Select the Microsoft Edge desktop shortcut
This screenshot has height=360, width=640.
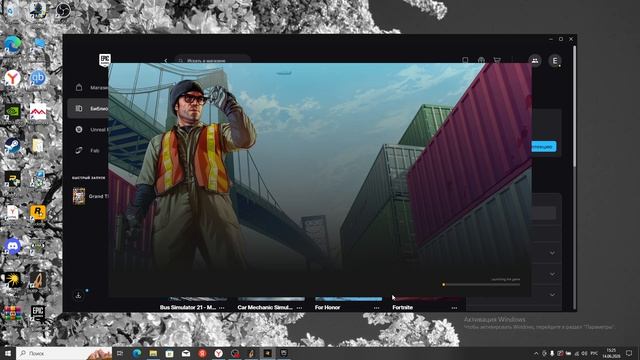[x=13, y=44]
